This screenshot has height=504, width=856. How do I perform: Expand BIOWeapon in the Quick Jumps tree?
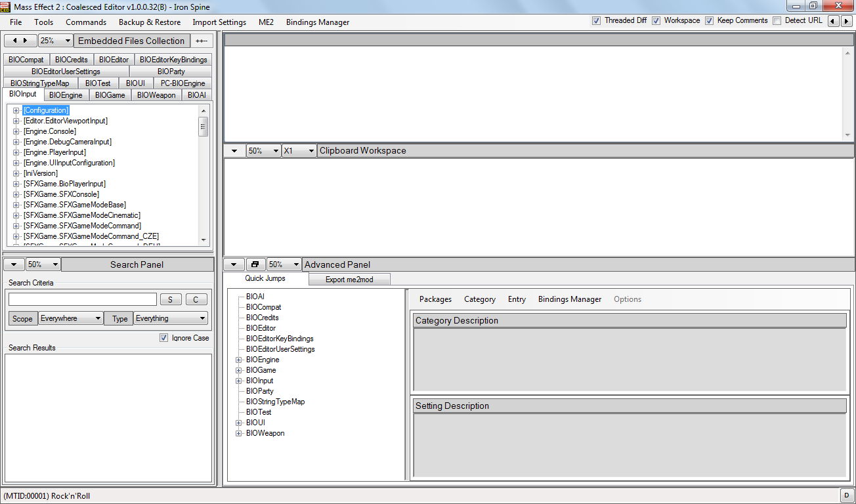pos(239,433)
